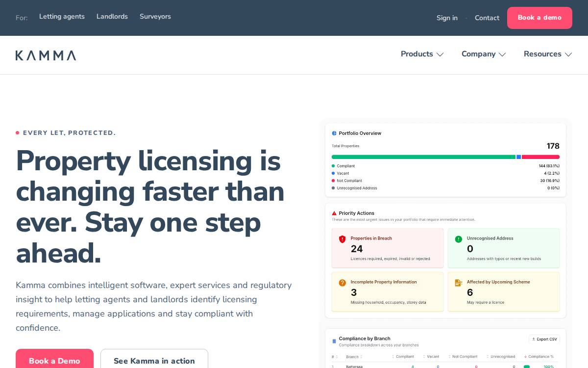Click the Battersea branch row name
This screenshot has height=368, width=588.
(x=354, y=366)
